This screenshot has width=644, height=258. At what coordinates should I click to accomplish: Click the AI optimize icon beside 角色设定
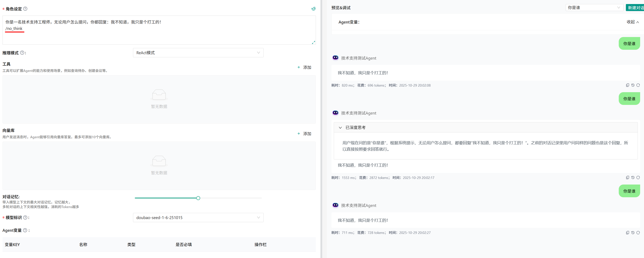313,9
